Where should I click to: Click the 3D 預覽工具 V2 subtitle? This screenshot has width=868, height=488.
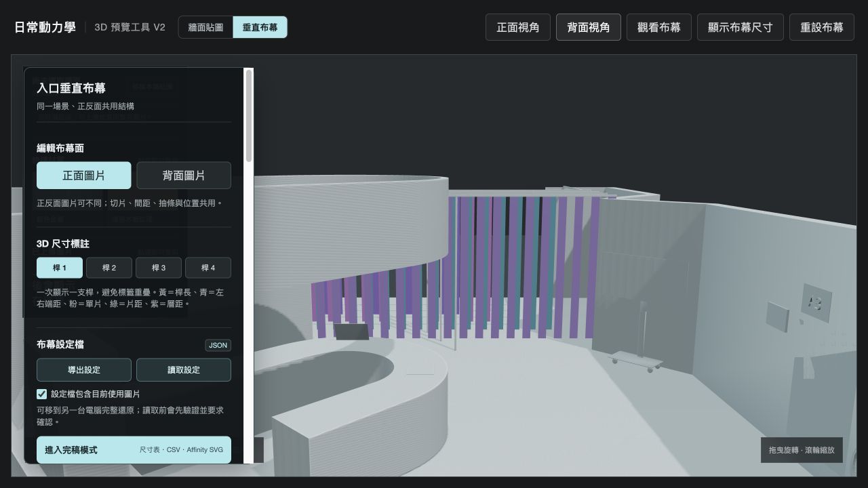click(130, 27)
